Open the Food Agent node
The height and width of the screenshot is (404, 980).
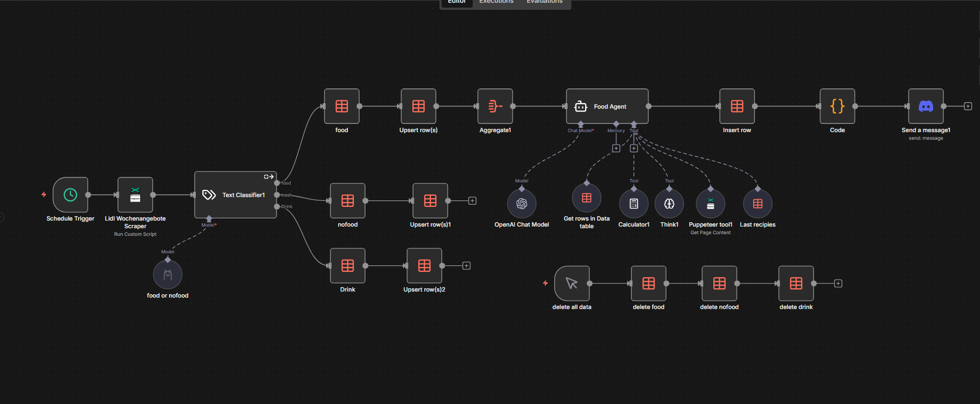(607, 106)
